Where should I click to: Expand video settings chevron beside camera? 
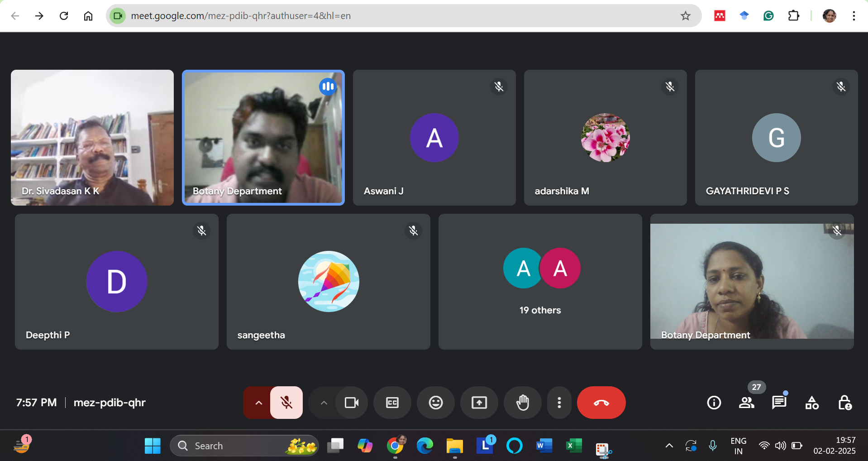324,403
